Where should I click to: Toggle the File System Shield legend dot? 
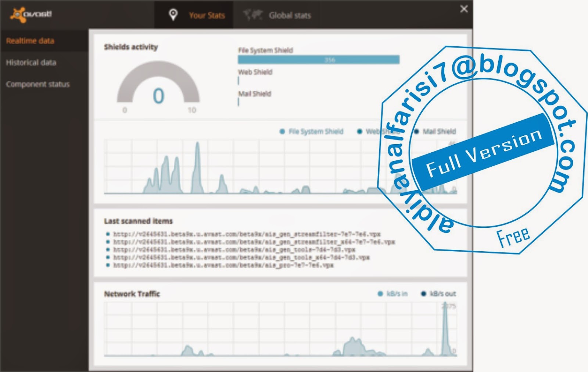pyautogui.click(x=282, y=131)
